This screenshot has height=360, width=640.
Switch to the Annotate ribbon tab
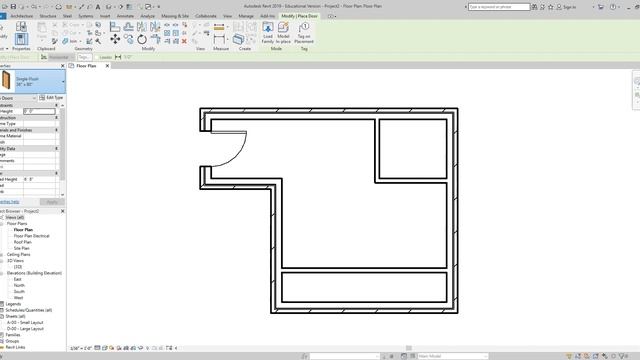tap(125, 16)
